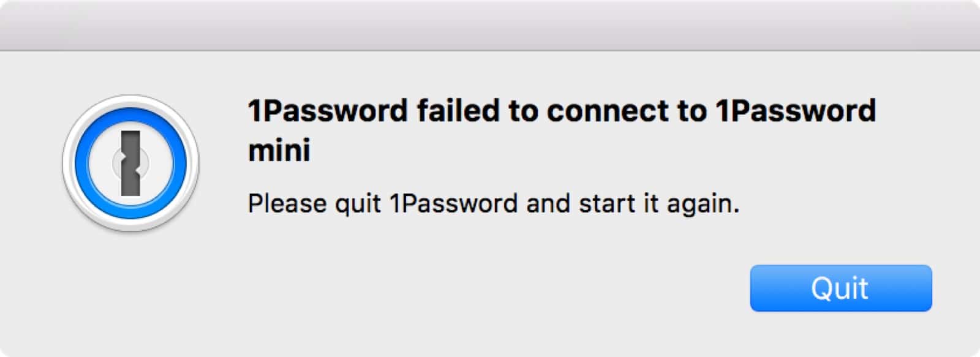980x357 pixels.
Task: Click the bold heading about 1Password mini
Action: (x=562, y=130)
